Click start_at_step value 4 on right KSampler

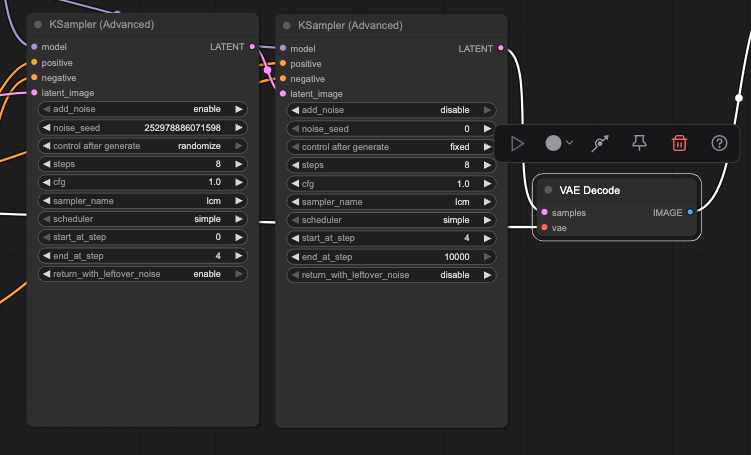[x=467, y=238]
